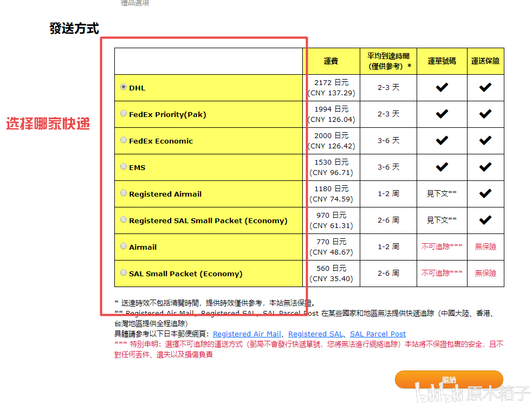This screenshot has height=403, width=532.
Task: Click 無保險 in the SAL Small Packet row
Action: (485, 273)
